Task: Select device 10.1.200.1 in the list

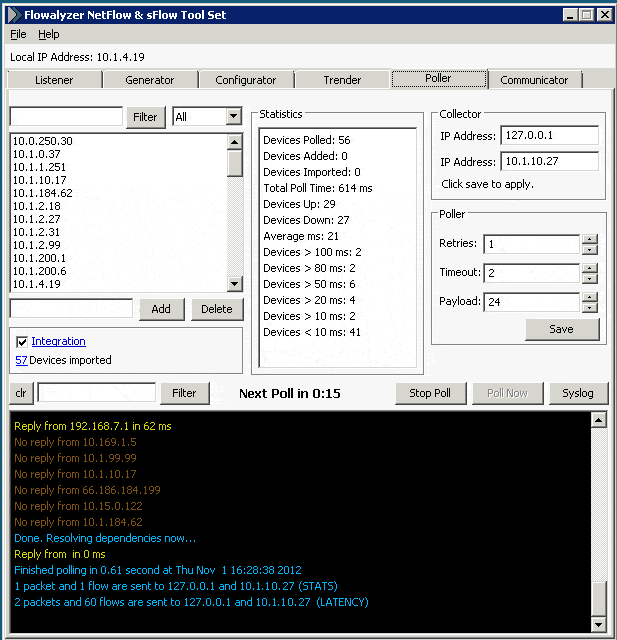Action: (x=118, y=258)
